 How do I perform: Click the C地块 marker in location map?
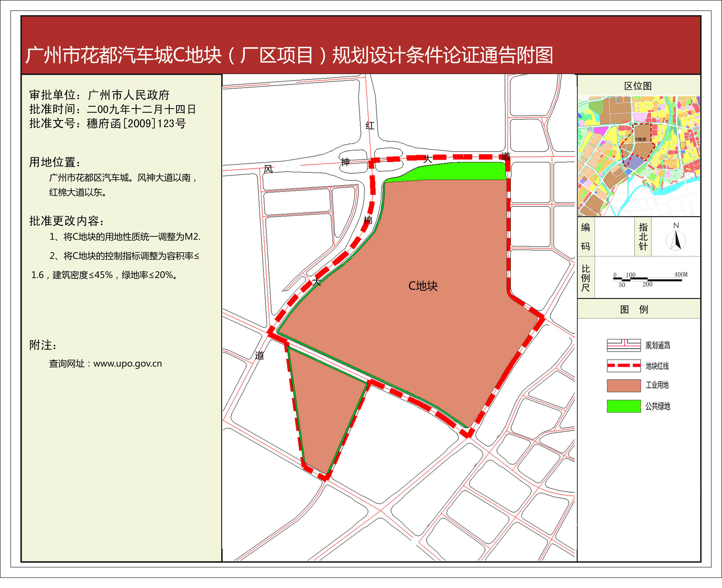[641, 139]
